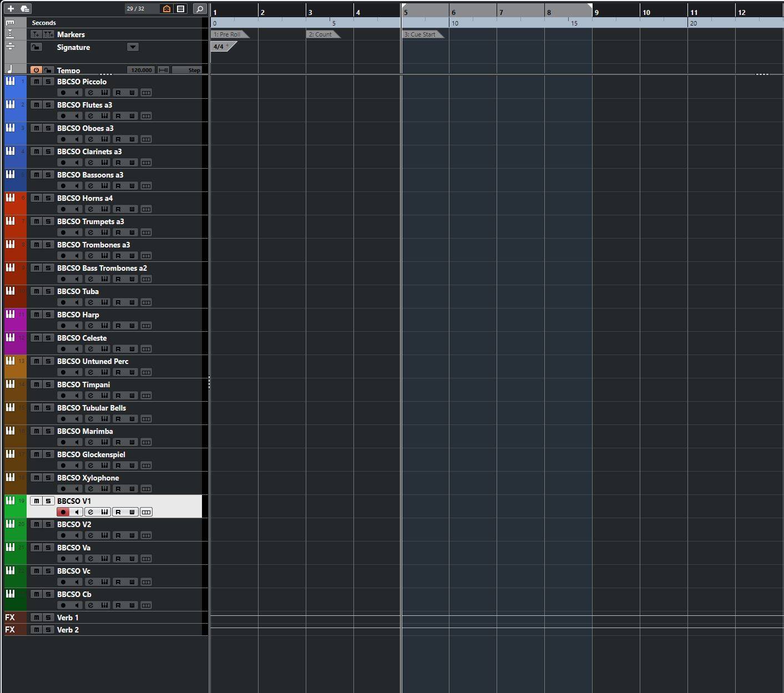Solo the Verb 2 FX track
This screenshot has width=784, height=693.
click(48, 630)
